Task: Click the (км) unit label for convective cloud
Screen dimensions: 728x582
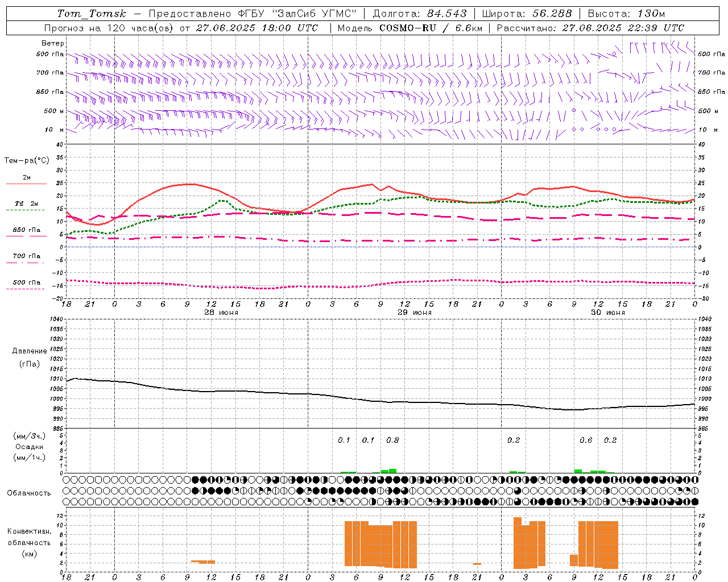Action: [29, 554]
